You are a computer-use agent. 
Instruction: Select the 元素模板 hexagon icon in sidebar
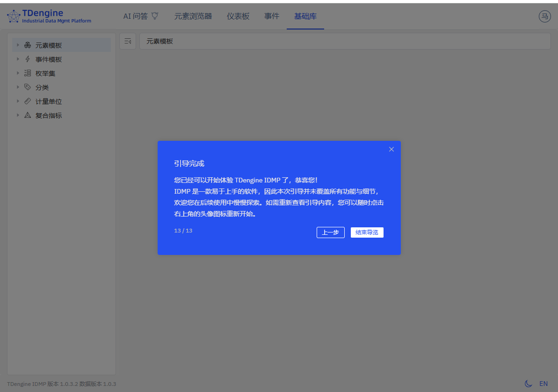(27, 45)
